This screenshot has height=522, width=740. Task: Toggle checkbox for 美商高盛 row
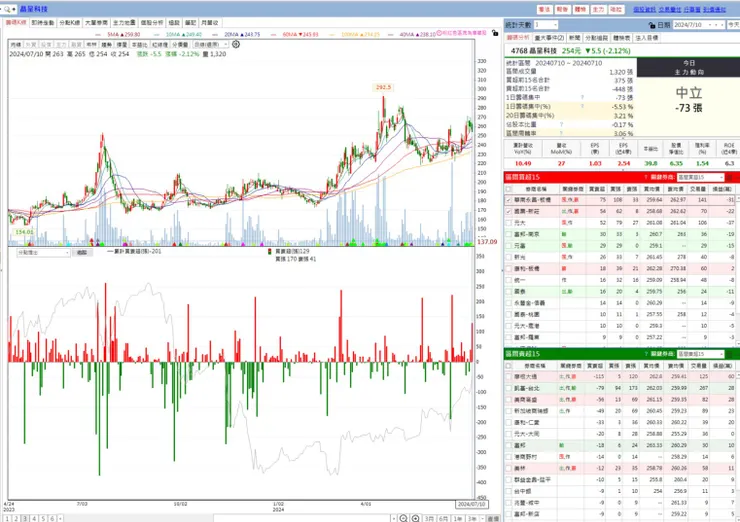(x=509, y=399)
